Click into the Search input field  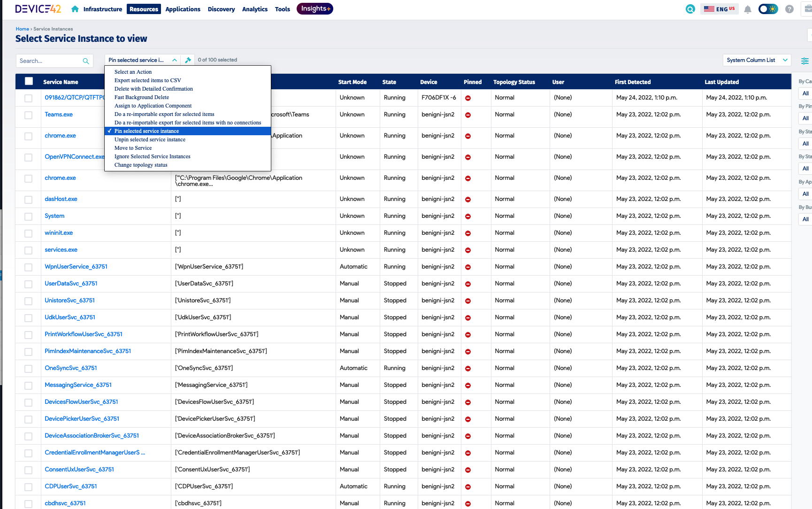point(49,61)
